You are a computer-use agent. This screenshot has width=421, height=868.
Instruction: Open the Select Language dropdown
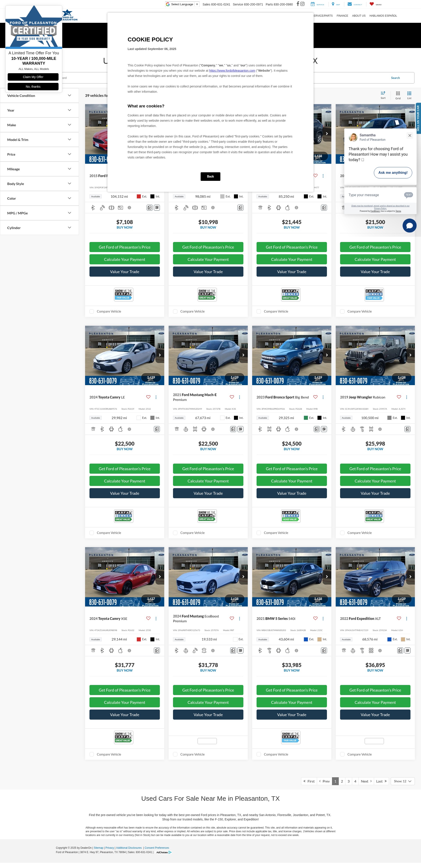pyautogui.click(x=182, y=4)
